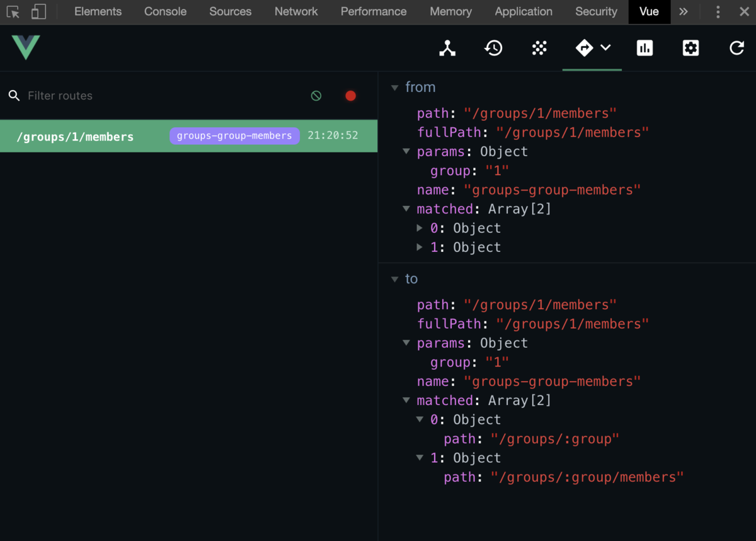Collapse matched Array under from
The height and width of the screenshot is (541, 756).
tap(407, 209)
